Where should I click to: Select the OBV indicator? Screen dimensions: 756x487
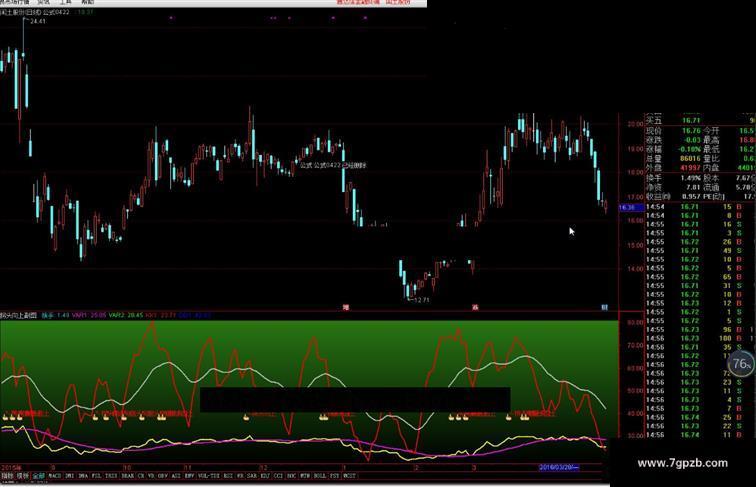point(162,476)
